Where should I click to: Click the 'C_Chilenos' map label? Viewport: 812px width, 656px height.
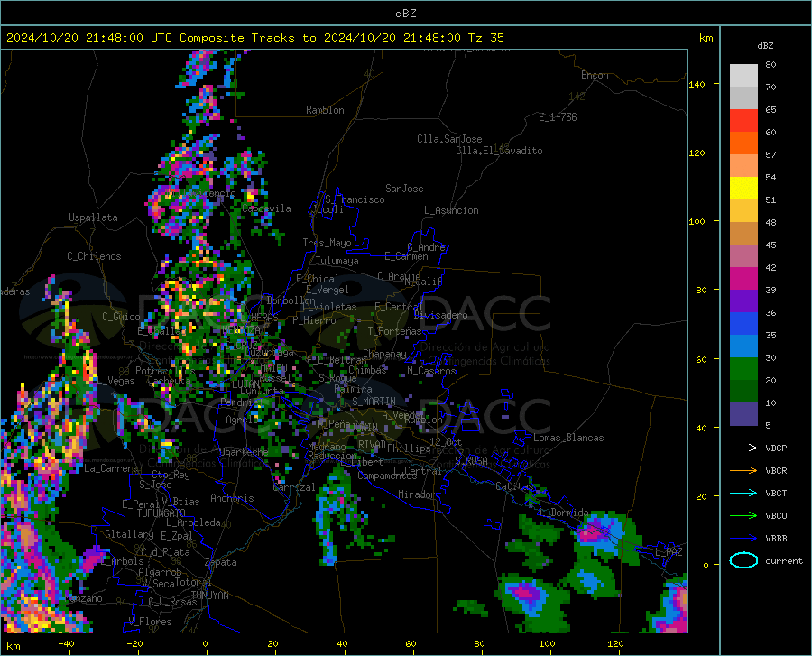pos(94,256)
